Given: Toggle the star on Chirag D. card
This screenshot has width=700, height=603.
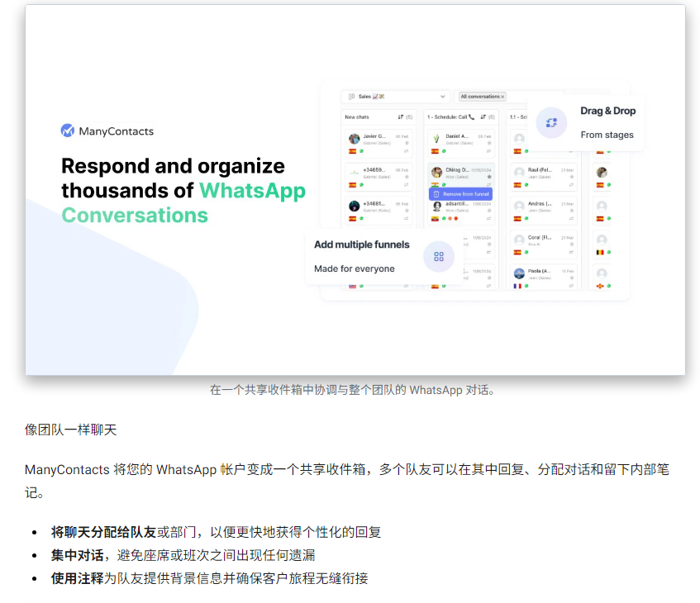Looking at the screenshot, I should tap(488, 177).
